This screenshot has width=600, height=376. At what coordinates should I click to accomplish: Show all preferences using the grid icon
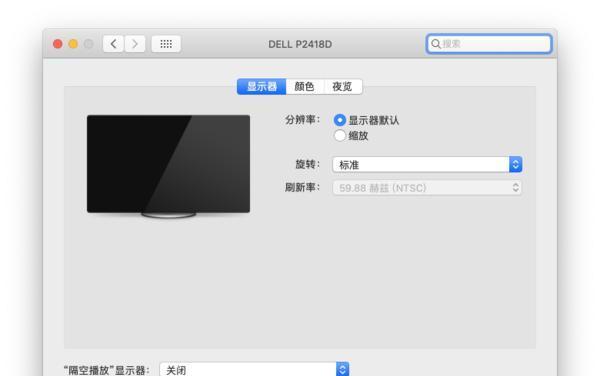(166, 44)
